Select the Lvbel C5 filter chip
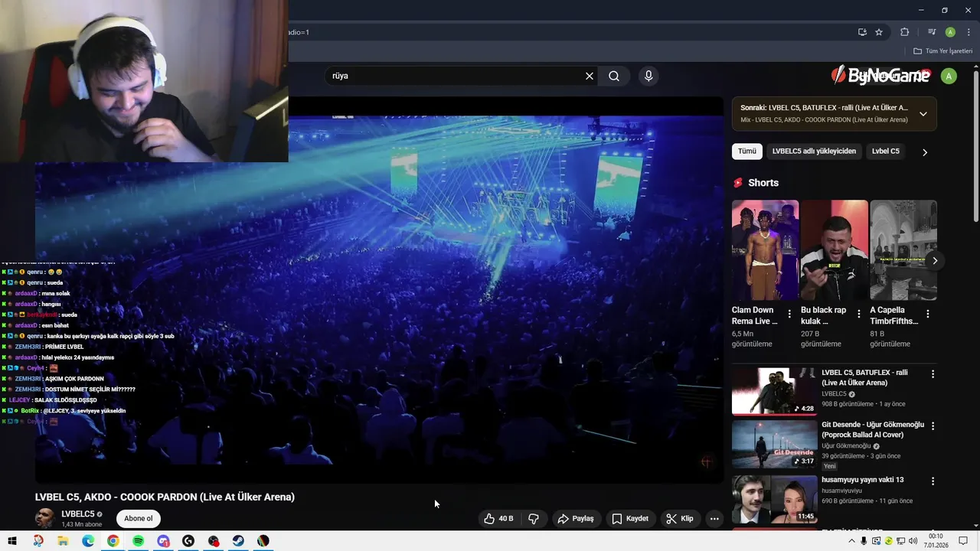This screenshot has height=551, width=980. tap(885, 152)
